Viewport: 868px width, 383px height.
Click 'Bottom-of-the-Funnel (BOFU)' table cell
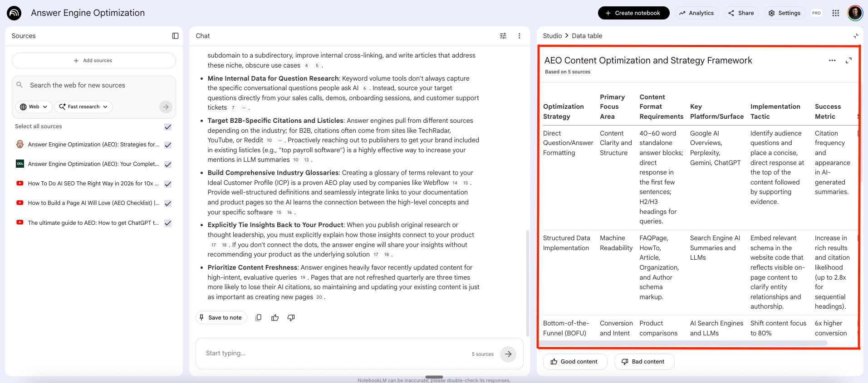pos(566,328)
